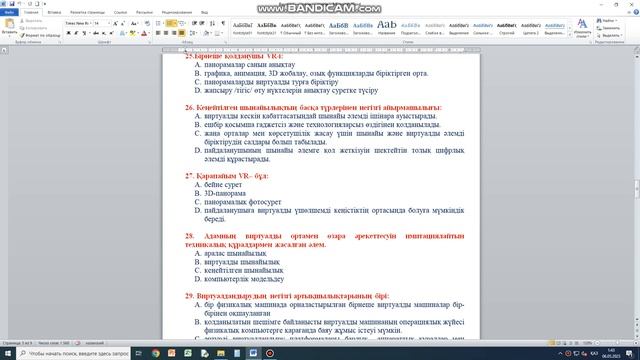Open the Select (Выделить) dropdown
The width and height of the screenshot is (640, 360).
(x=609, y=35)
